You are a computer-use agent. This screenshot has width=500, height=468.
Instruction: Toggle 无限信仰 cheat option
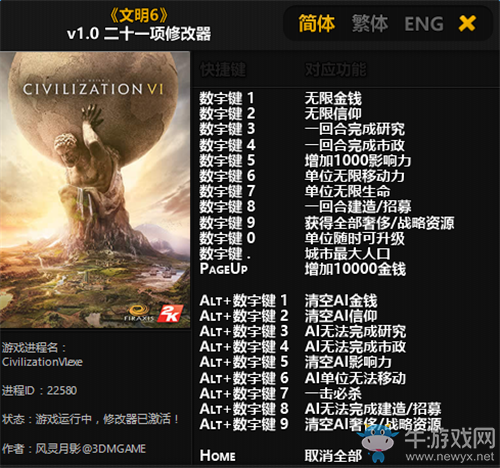[333, 114]
